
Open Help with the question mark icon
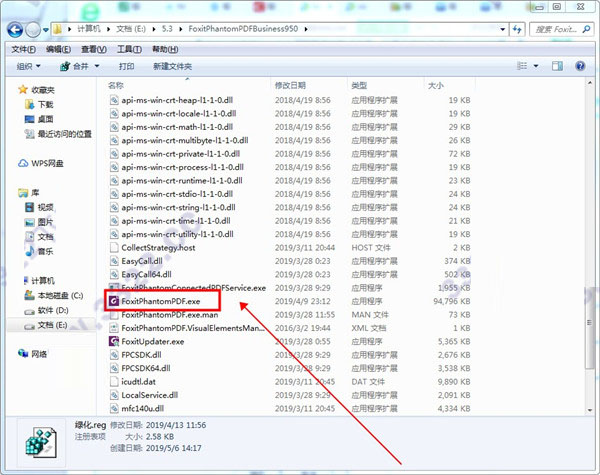tap(580, 66)
